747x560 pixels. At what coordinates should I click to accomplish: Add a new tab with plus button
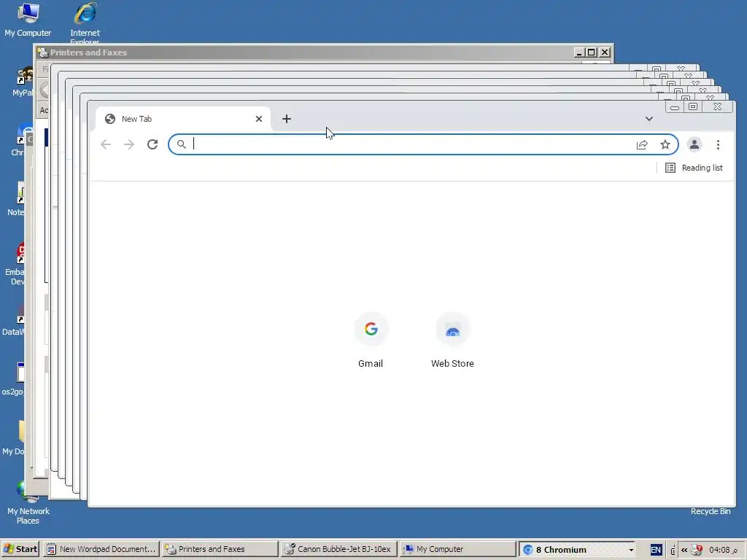point(286,119)
